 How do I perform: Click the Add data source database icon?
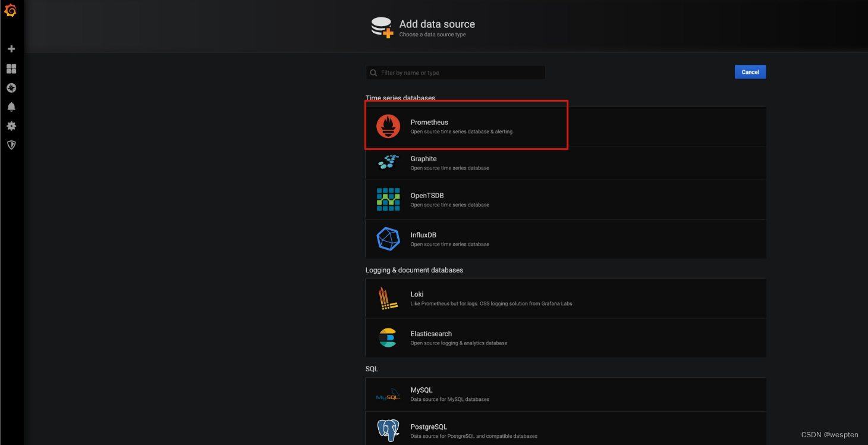pos(382,27)
